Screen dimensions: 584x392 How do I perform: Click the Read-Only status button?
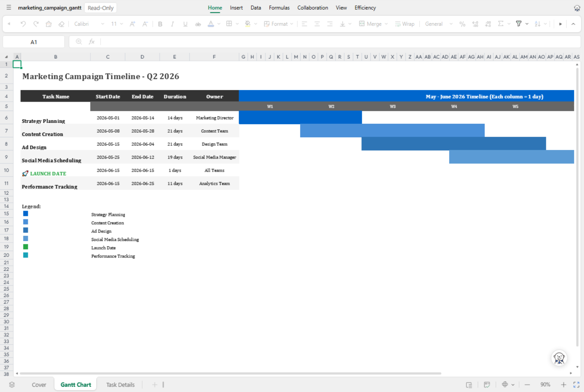pyautogui.click(x=100, y=8)
